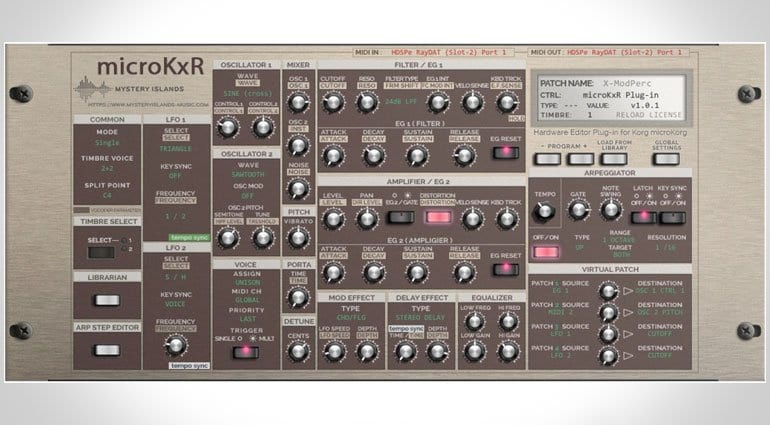Open TIMBRE VOICE value 2+2
Viewport: 770px width, 425px height.
click(107, 169)
